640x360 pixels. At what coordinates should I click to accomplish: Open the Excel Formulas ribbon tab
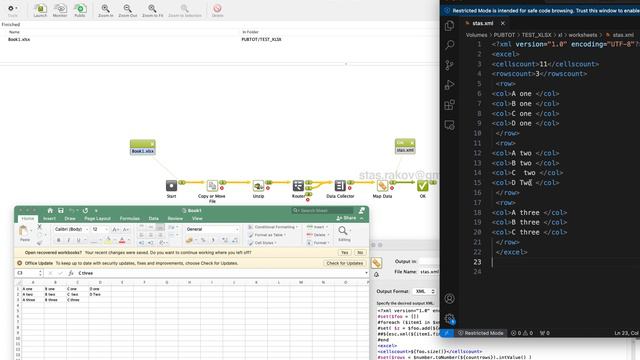pos(129,219)
